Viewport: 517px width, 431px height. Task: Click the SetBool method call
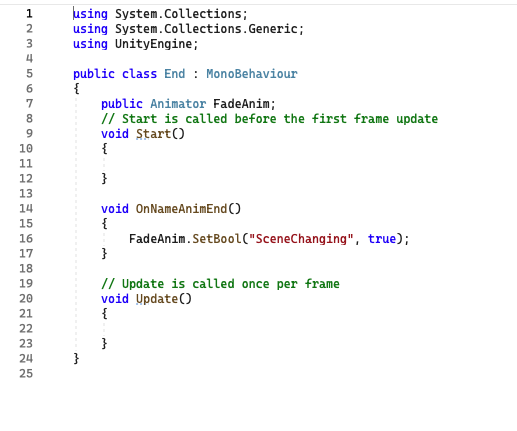pos(216,239)
